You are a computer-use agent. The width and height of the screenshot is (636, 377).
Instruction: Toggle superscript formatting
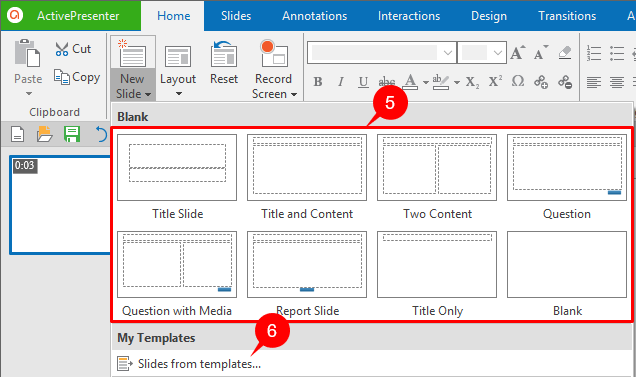coord(495,81)
